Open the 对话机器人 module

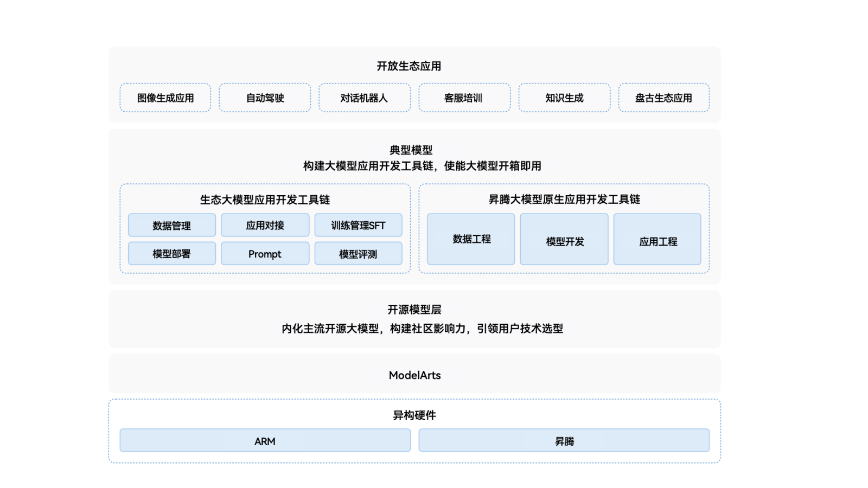(365, 98)
